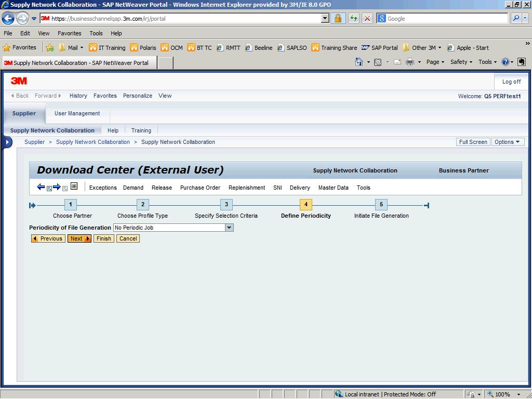Viewport: 532px width, 399px height.
Task: Click the Stop loading X icon
Action: [367, 19]
